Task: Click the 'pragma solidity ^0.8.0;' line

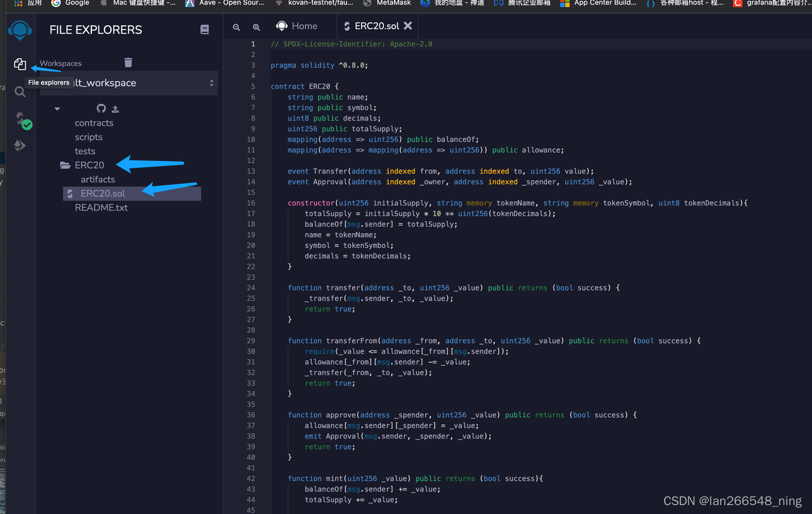Action: (319, 65)
